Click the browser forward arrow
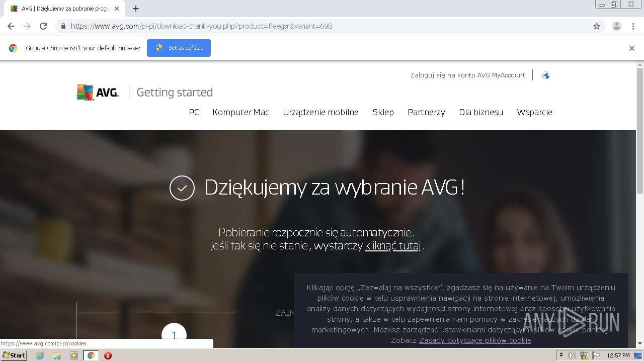The width and height of the screenshot is (644, 362). pos(27,26)
